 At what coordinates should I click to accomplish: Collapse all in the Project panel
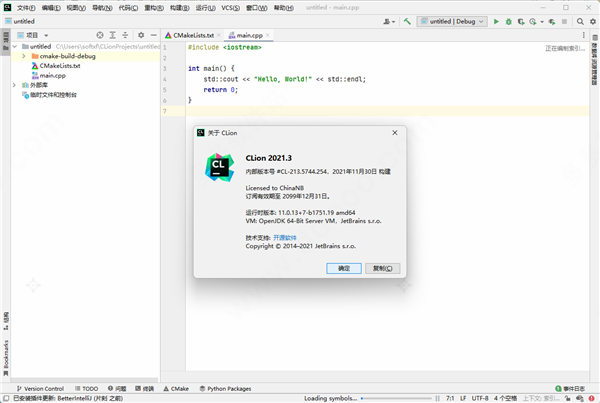point(125,35)
